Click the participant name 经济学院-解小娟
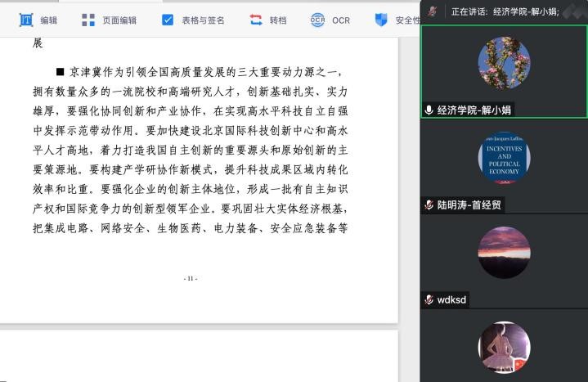Viewport: 588px width, 382px height. (474, 110)
